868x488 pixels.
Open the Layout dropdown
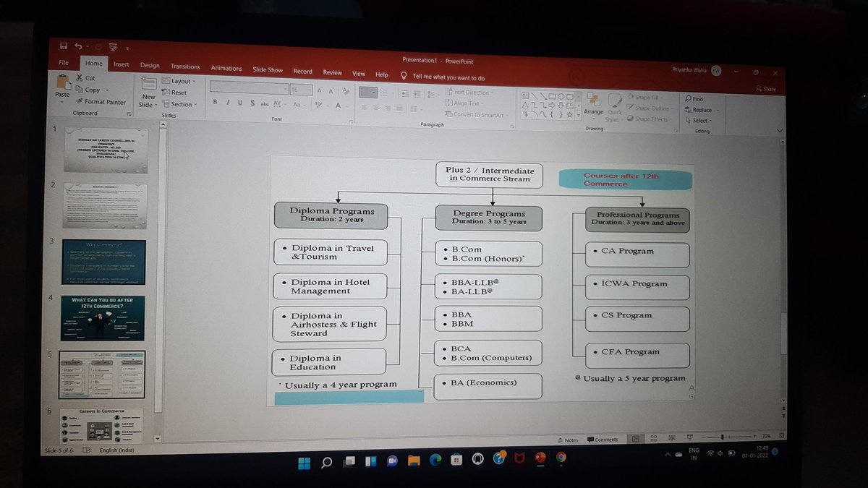(x=177, y=81)
